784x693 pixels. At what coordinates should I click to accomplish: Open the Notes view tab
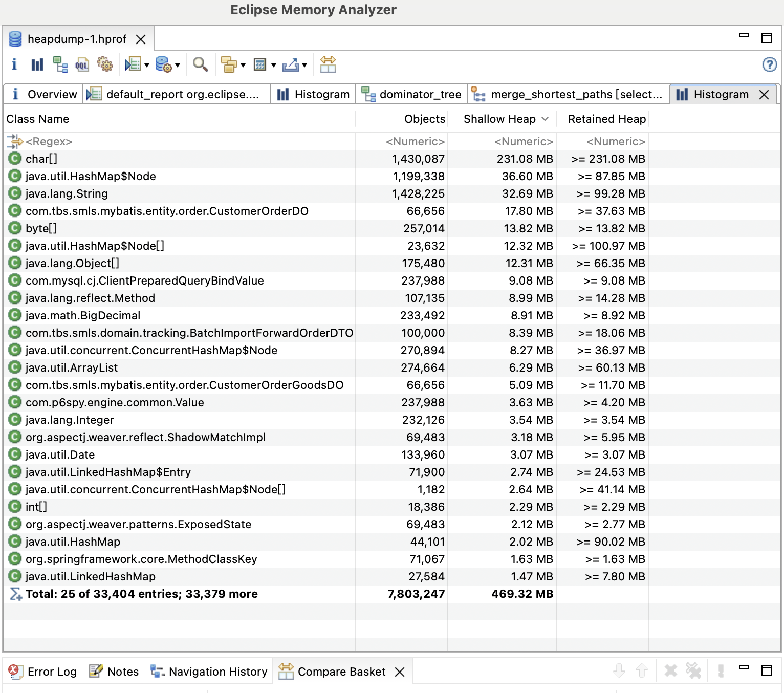tap(114, 672)
